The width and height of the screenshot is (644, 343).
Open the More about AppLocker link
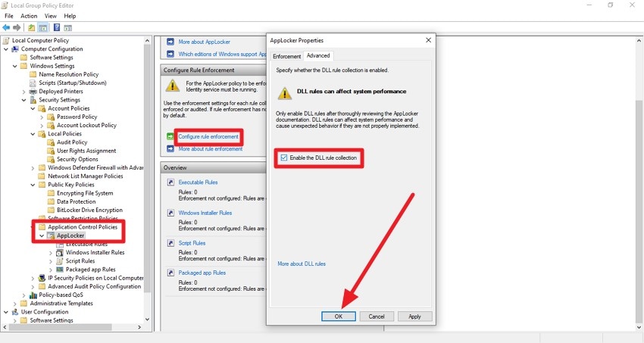tap(204, 42)
